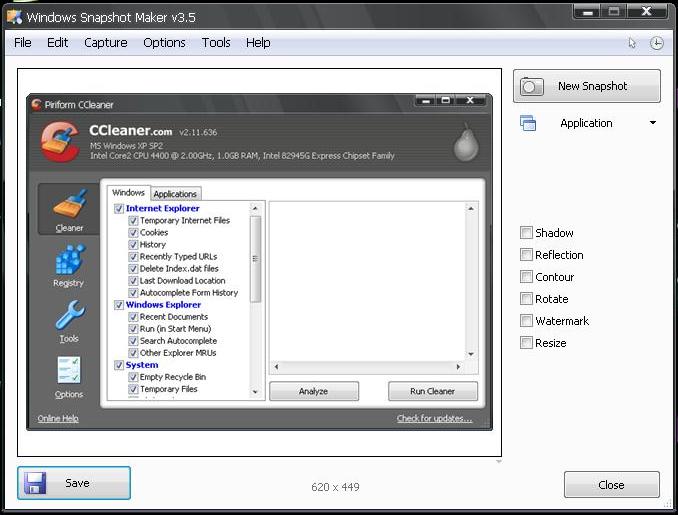Image resolution: width=678 pixels, height=515 pixels.
Task: Uncheck Empty Recycle Bin
Action: click(133, 377)
